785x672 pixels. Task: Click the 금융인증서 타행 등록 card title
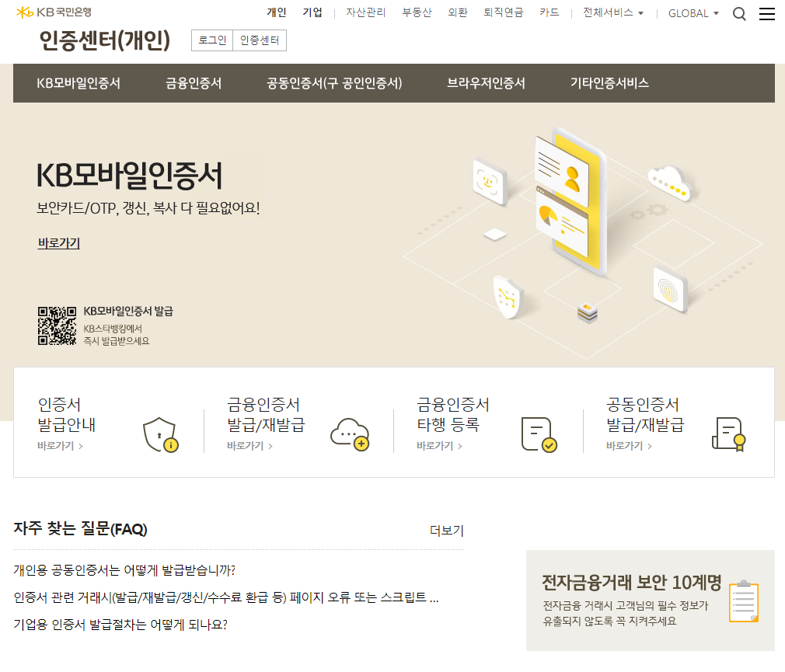[453, 415]
